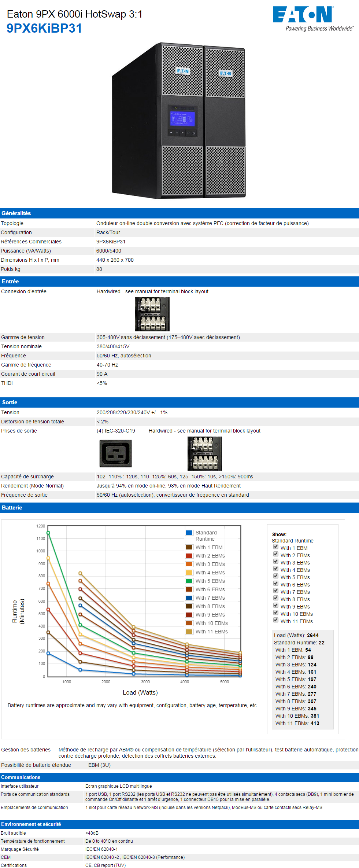Toggle the With 7 EBMs checkbox

276,591
